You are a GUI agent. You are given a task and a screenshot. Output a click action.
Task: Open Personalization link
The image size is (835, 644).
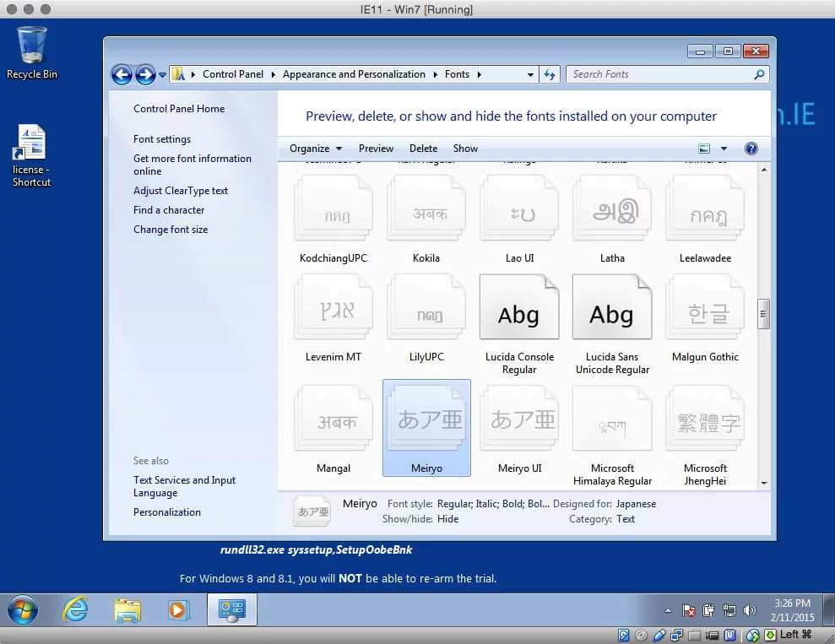coord(166,512)
